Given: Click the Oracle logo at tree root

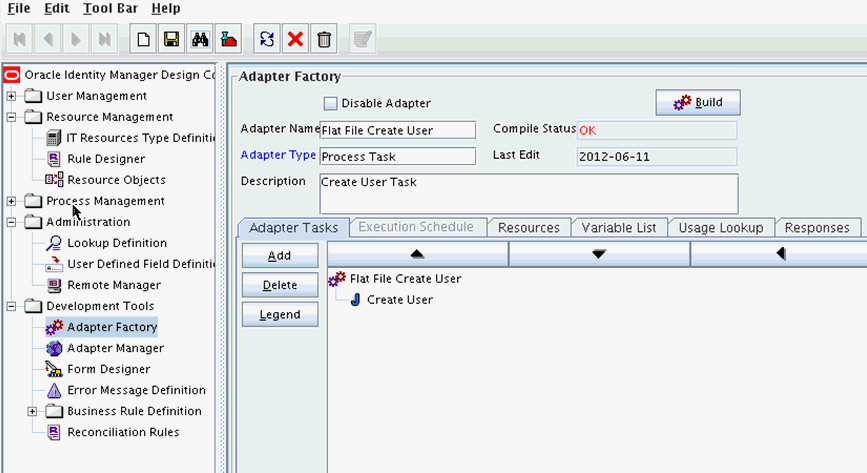Looking at the screenshot, I should (x=12, y=75).
